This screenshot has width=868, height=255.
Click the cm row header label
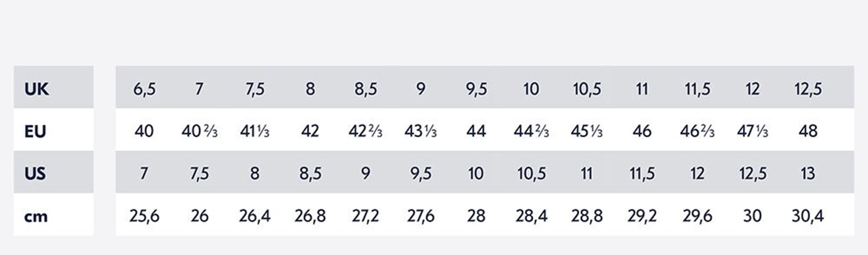tap(36, 217)
